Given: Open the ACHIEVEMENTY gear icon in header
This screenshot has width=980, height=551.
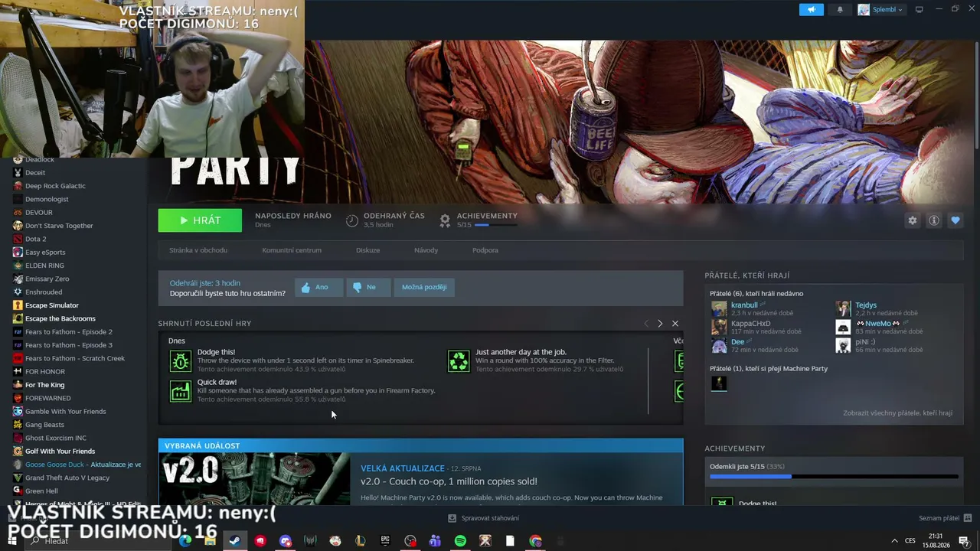Looking at the screenshot, I should coord(444,220).
